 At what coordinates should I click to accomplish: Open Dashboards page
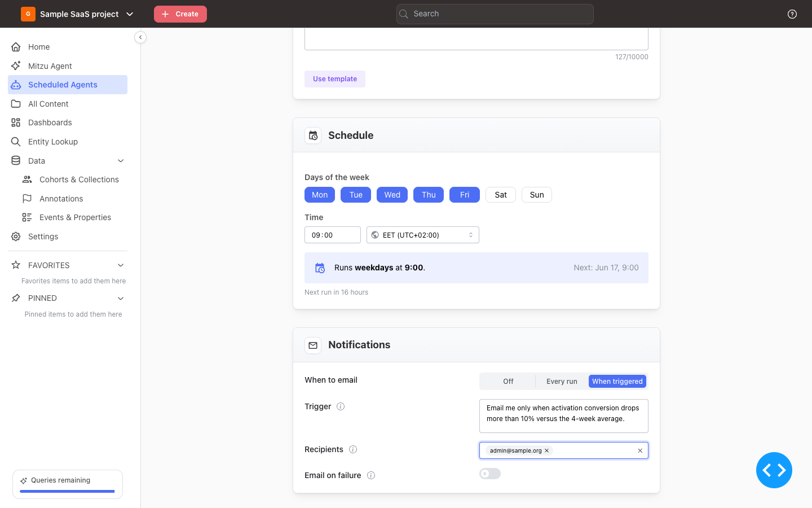point(68,122)
